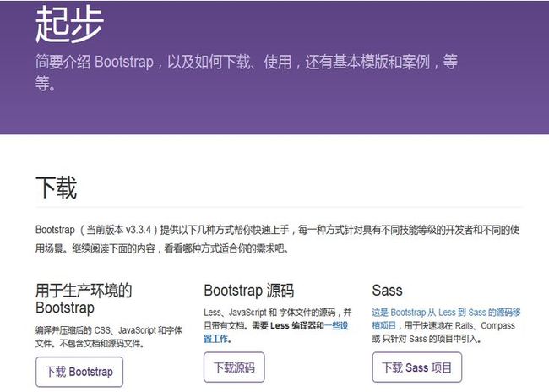Click the Bootstrap 源码 heading

tap(249, 291)
